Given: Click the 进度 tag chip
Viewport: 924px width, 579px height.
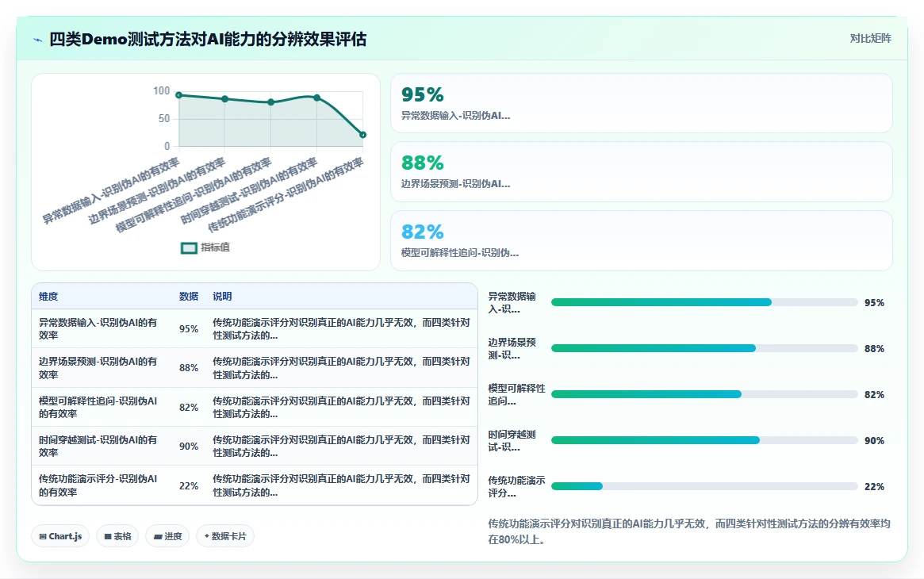Looking at the screenshot, I should (x=167, y=536).
